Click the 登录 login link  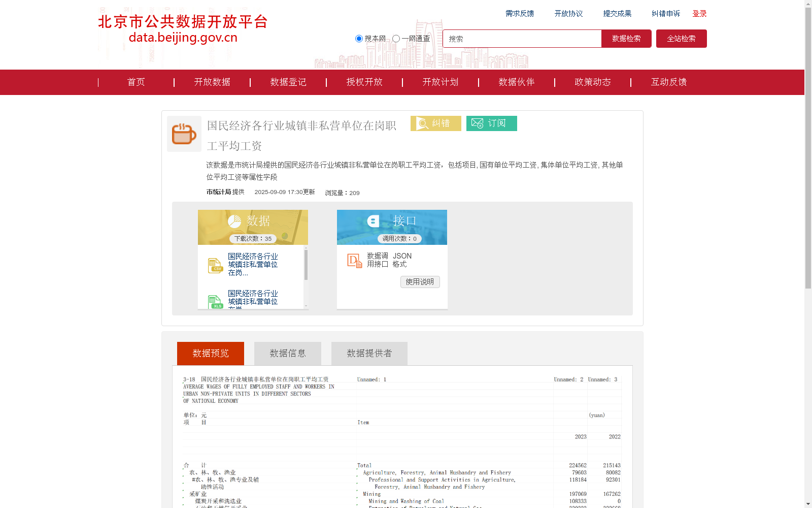tap(699, 14)
